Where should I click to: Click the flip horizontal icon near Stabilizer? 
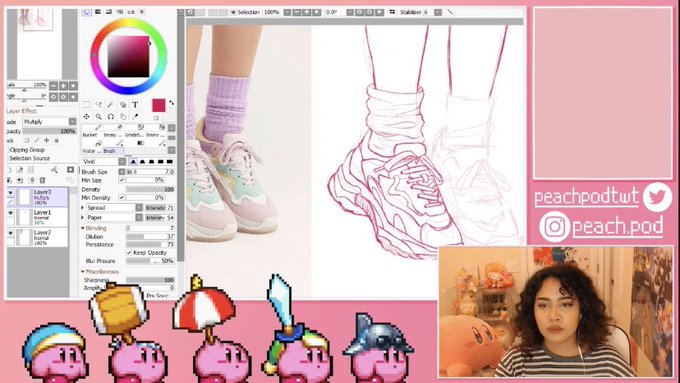[392, 12]
